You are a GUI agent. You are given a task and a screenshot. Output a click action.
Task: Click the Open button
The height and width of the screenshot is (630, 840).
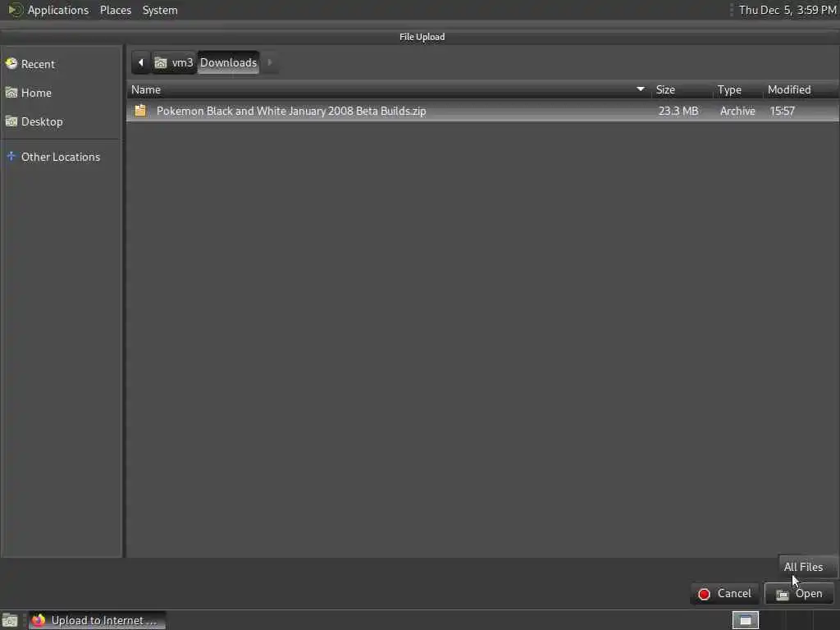point(799,594)
